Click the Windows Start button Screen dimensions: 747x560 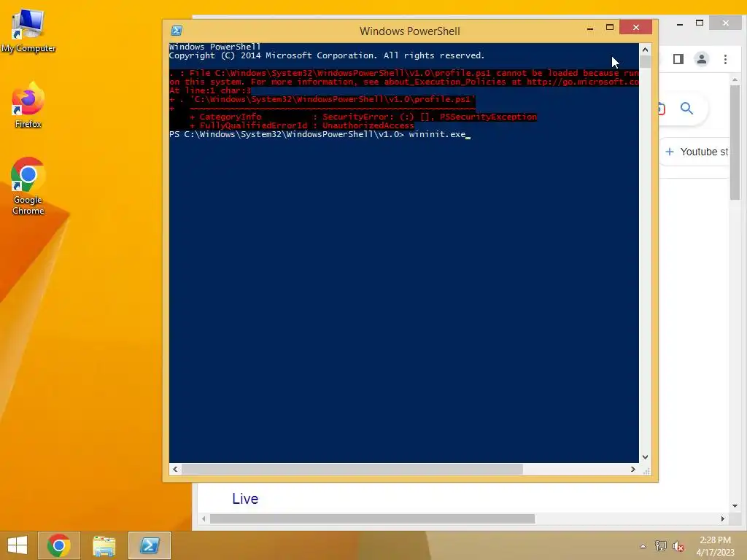click(x=18, y=545)
